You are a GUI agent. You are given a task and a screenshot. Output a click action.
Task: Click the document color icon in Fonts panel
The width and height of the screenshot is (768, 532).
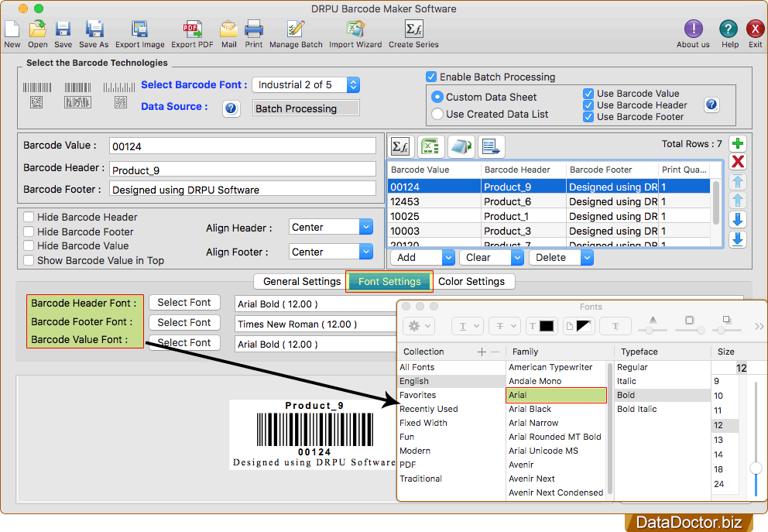(x=579, y=326)
